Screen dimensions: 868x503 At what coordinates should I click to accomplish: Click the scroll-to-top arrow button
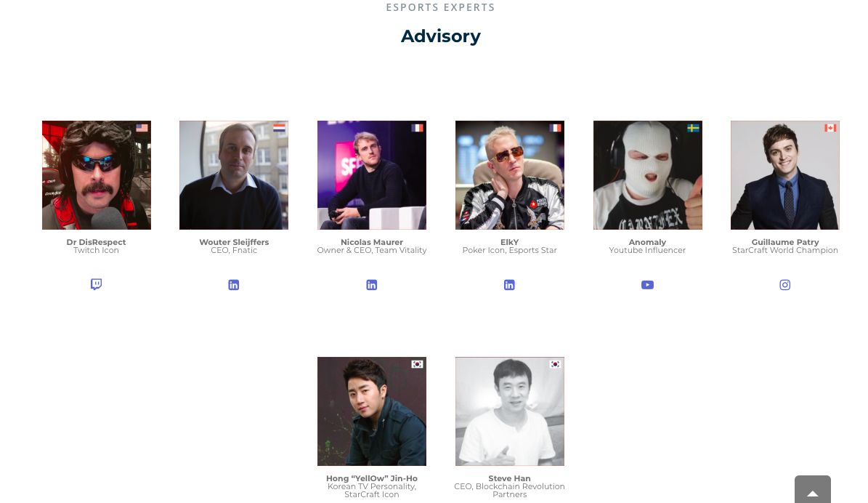[813, 490]
